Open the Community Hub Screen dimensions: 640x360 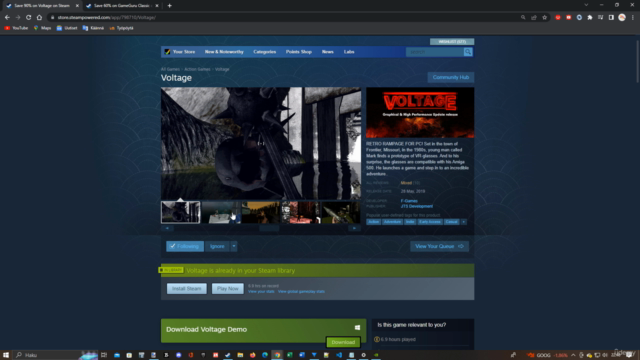(451, 77)
